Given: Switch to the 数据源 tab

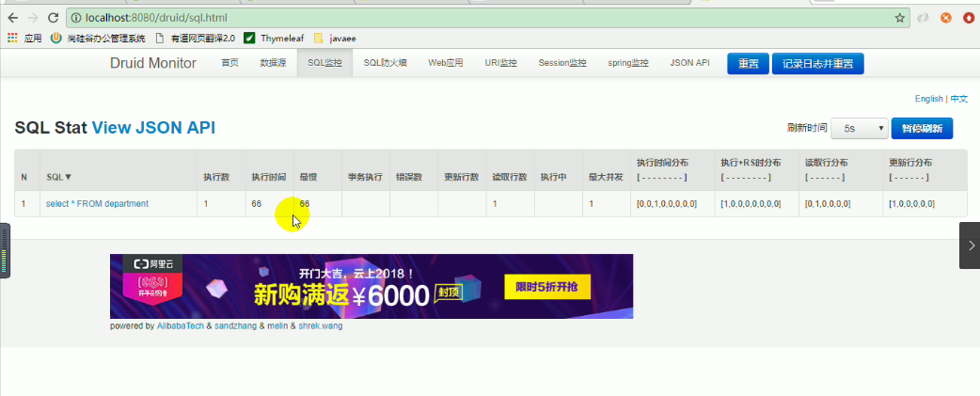Looking at the screenshot, I should coord(273,63).
